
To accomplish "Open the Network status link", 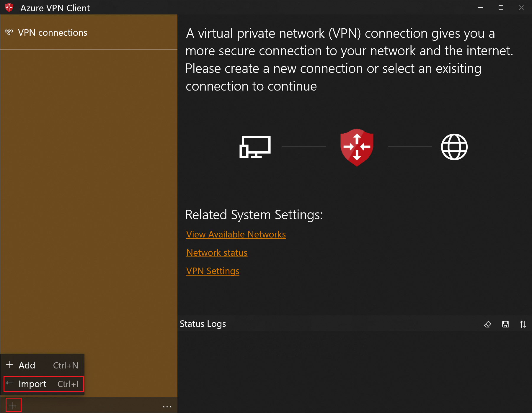I will pos(217,253).
